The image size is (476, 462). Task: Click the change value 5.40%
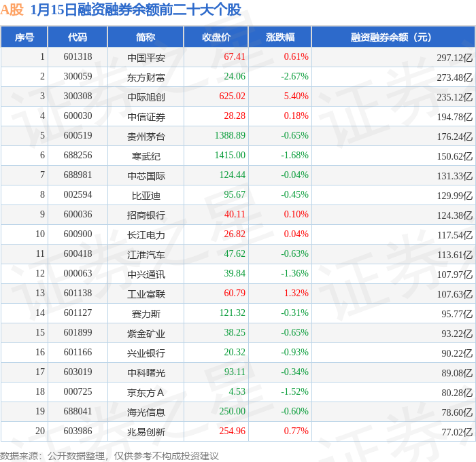(296, 96)
